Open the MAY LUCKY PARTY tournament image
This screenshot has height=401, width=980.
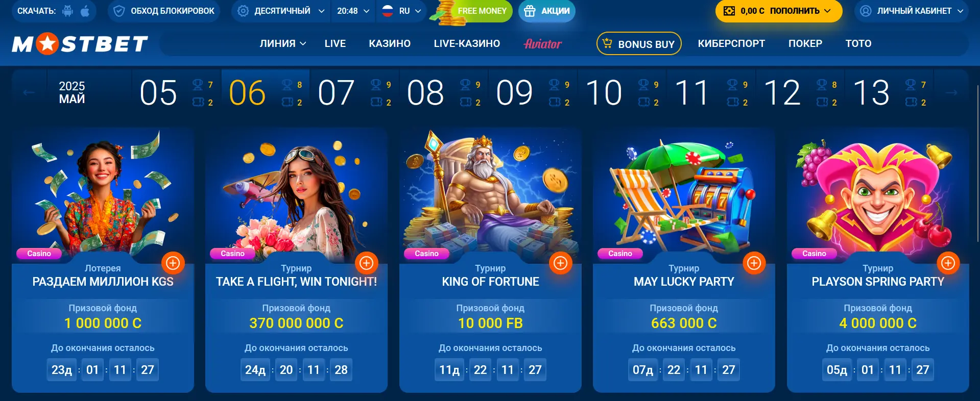[x=684, y=196]
